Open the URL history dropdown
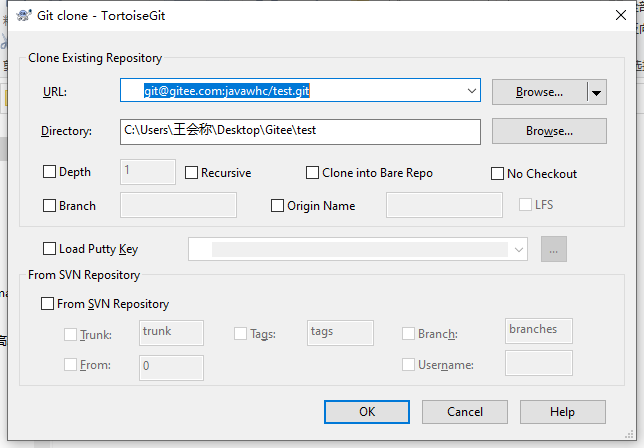The image size is (644, 448). [x=472, y=90]
